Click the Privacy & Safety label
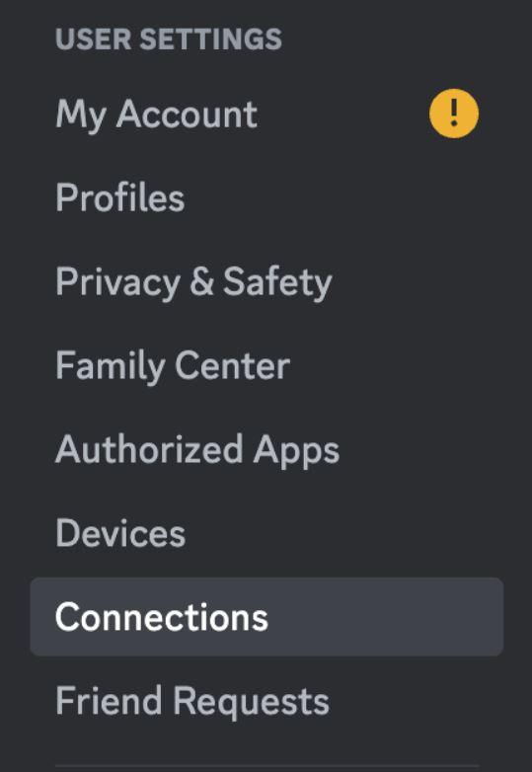 (193, 282)
